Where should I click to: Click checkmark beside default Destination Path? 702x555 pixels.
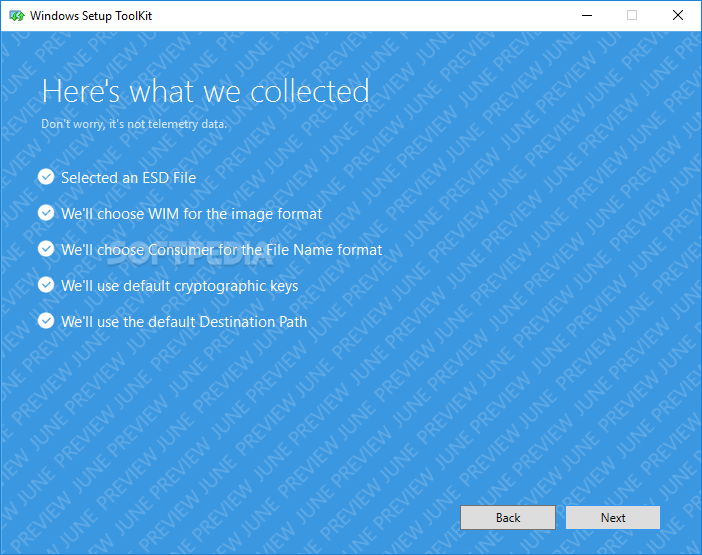coord(46,320)
